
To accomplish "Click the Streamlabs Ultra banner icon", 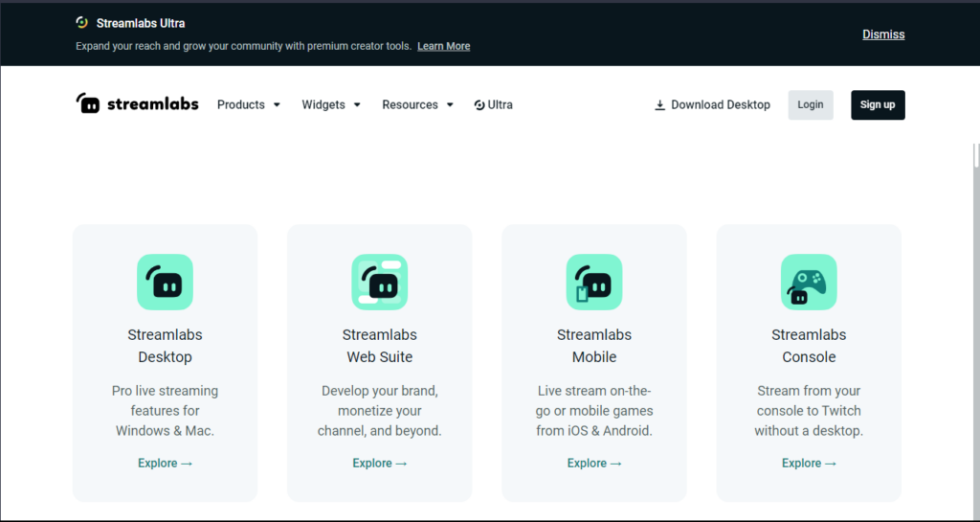I will pos(82,22).
